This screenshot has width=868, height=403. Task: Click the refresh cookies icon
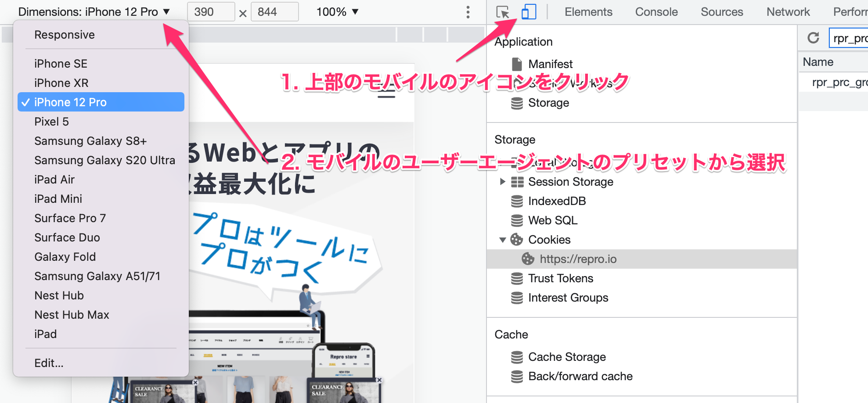pyautogui.click(x=813, y=38)
